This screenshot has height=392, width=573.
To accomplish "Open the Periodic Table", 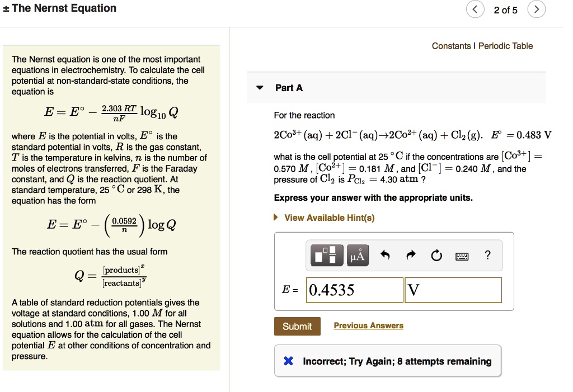I will (x=506, y=46).
